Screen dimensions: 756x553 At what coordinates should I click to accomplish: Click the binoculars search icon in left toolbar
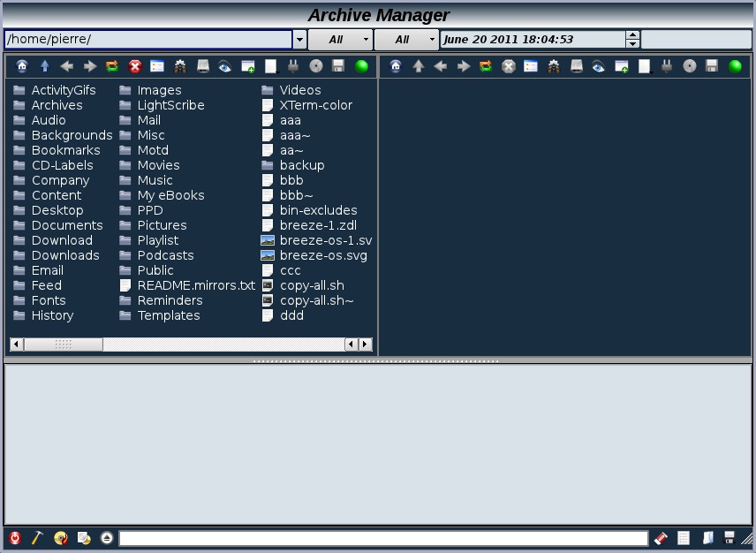(180, 66)
